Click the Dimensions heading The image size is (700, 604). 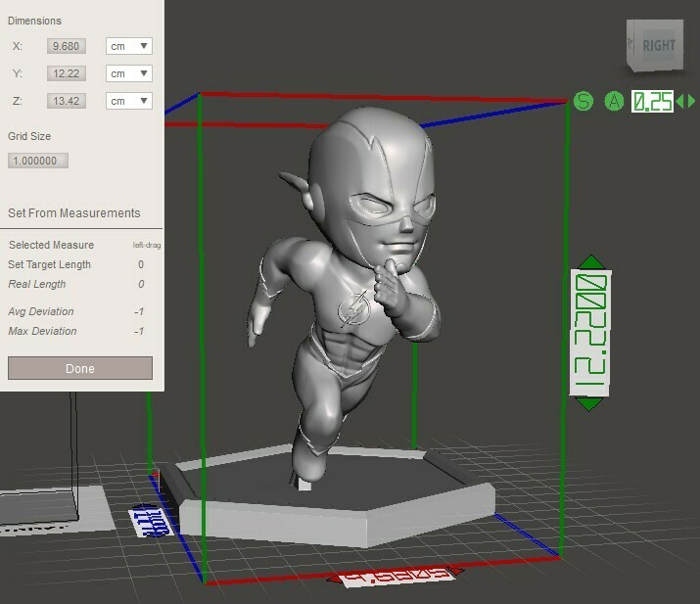(34, 21)
